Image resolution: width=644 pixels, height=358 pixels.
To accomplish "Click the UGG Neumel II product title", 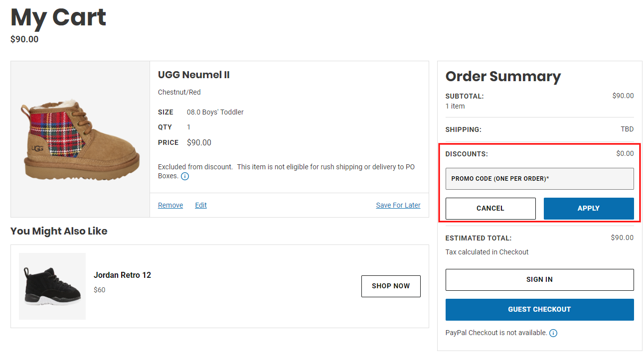I will (193, 75).
